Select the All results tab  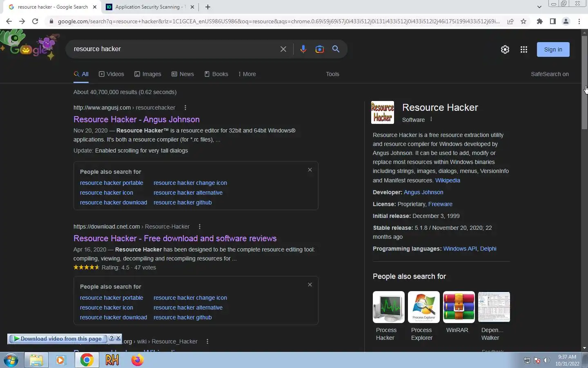pos(81,74)
